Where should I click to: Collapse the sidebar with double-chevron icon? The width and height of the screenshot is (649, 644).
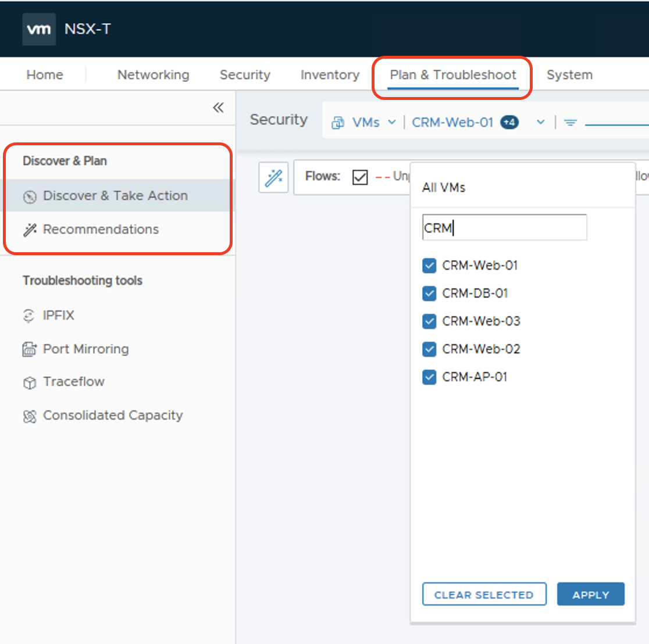pyautogui.click(x=218, y=108)
